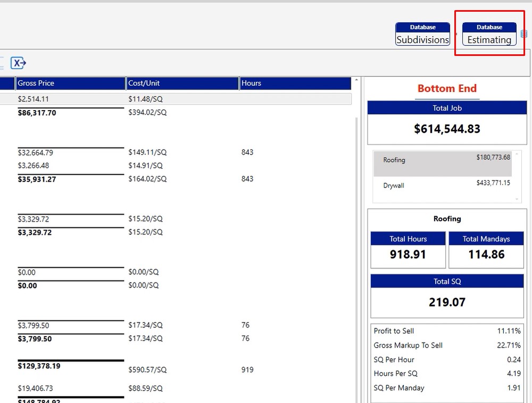Click the Total Job amount $614,544.83

tap(447, 129)
